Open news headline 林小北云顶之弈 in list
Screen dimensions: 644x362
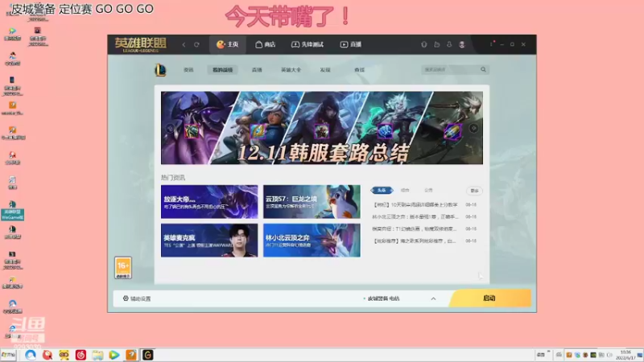coord(415,216)
